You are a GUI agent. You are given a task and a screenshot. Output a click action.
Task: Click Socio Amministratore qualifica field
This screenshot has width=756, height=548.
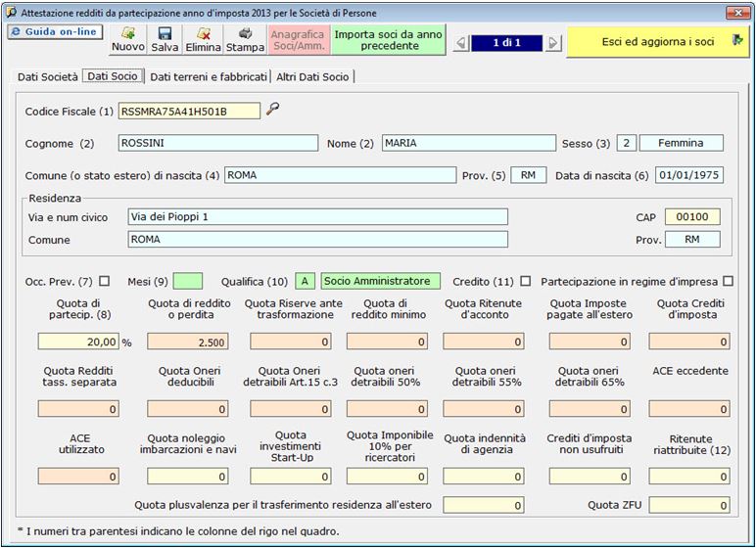pos(380,281)
